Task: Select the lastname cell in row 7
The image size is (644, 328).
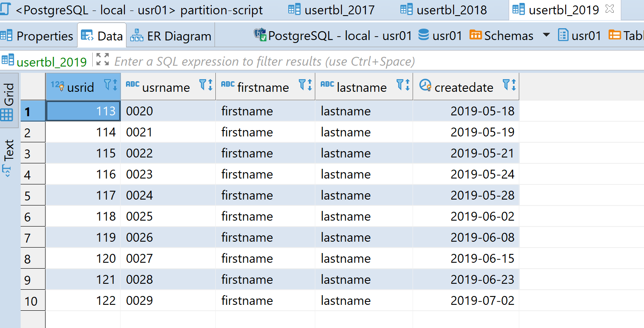Action: 364,237
